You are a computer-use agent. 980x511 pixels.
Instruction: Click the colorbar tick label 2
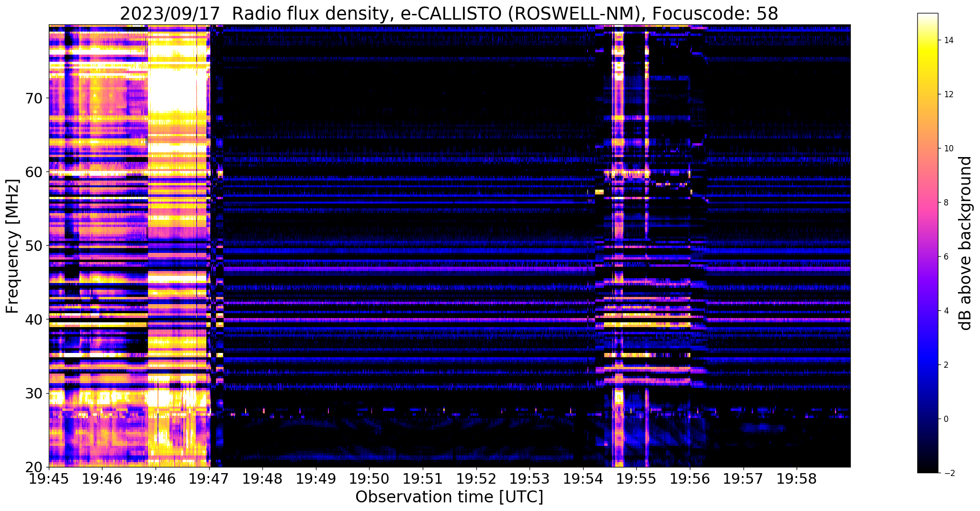945,365
